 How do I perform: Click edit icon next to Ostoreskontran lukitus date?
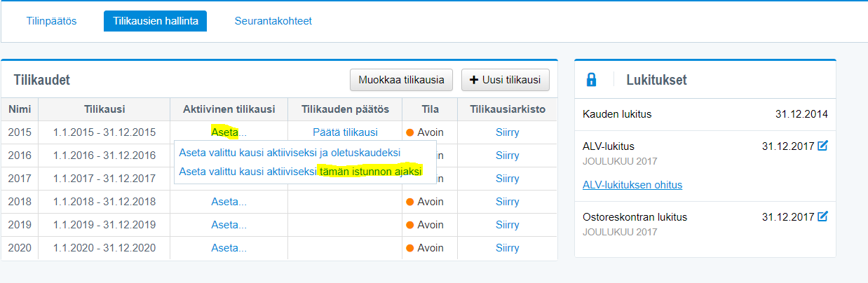pyautogui.click(x=823, y=216)
